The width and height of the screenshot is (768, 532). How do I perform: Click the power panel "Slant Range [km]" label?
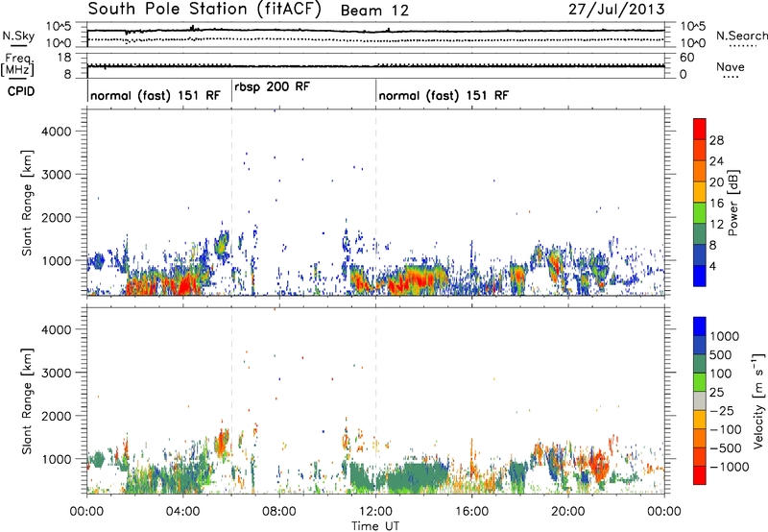click(x=27, y=203)
